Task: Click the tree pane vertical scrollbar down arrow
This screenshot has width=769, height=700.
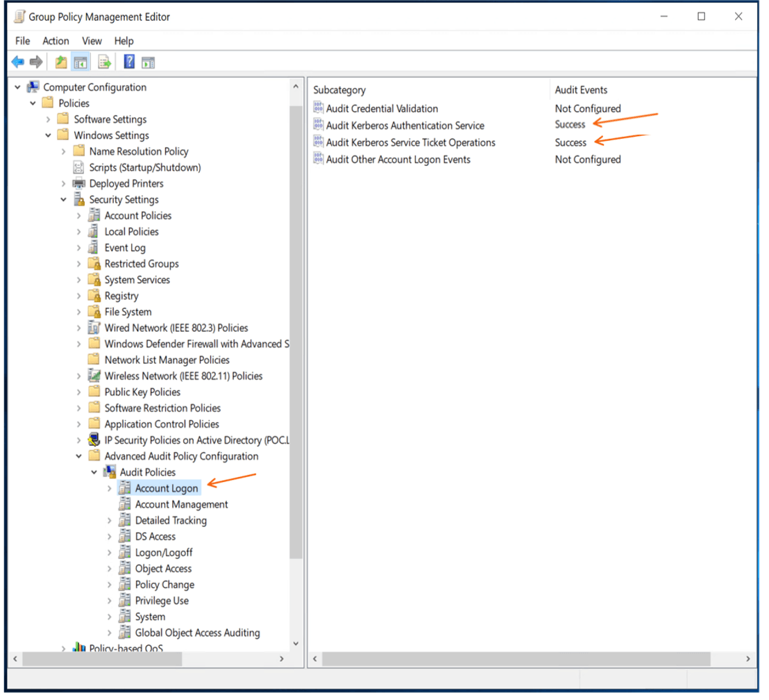Action: tap(296, 644)
